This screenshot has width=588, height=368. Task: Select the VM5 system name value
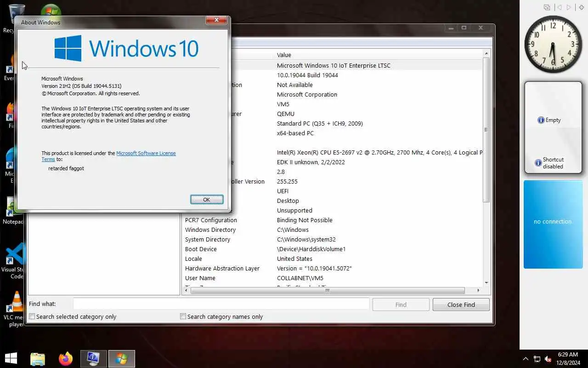coord(283,104)
